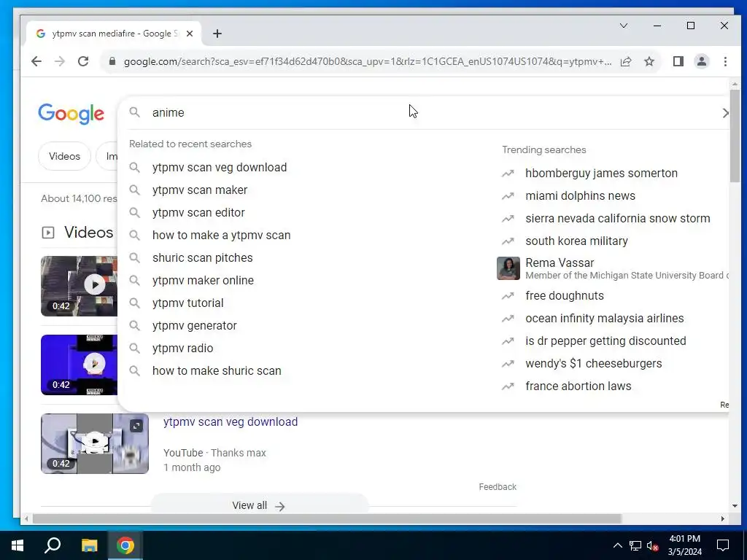
Task: Click the trending arrow icon beside free doughnuts
Action: click(508, 296)
